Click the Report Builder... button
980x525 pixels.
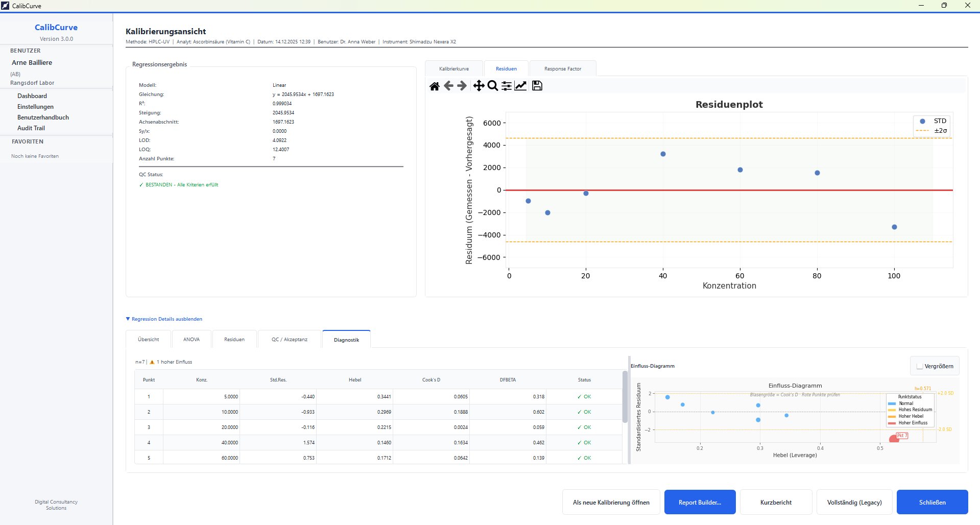[x=700, y=503]
